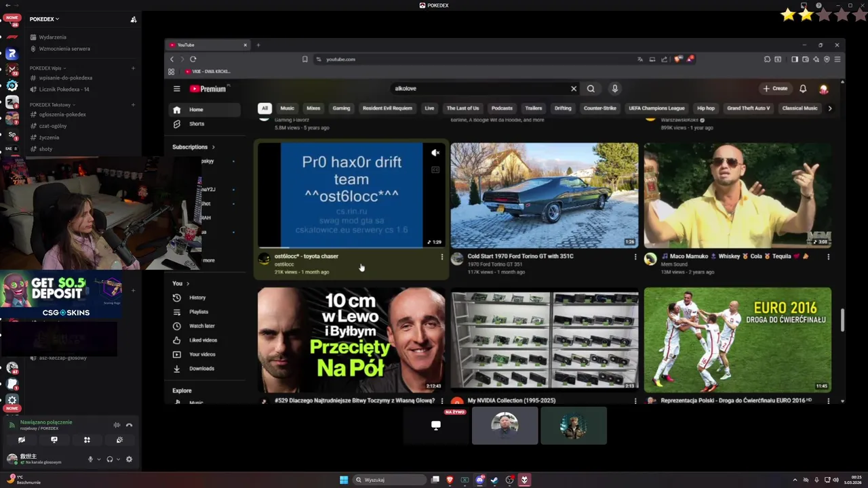Click the search magnifier button on YouTube
This screenshot has height=488, width=868.
click(x=591, y=89)
